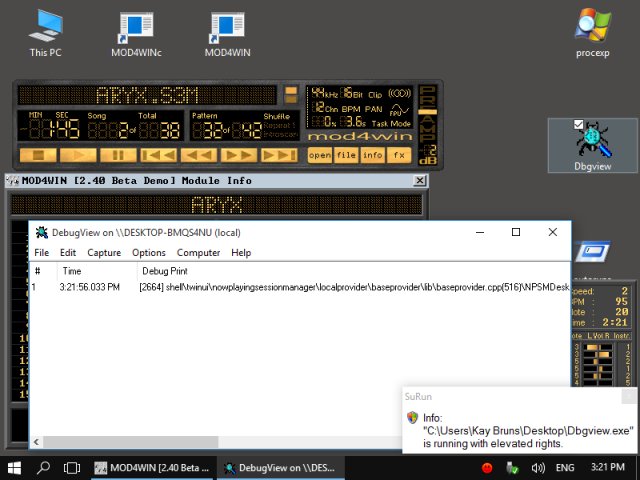The width and height of the screenshot is (640, 480).
Task: Stop playback in the MOD4WIN player
Action: (38, 155)
